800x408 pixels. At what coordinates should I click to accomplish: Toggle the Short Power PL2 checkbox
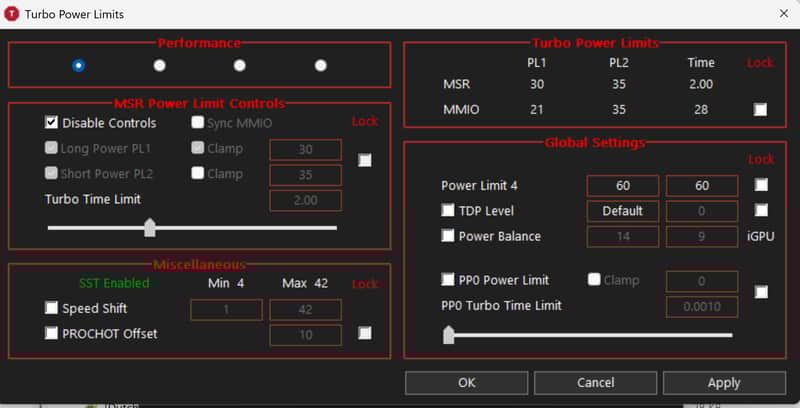click(x=52, y=173)
